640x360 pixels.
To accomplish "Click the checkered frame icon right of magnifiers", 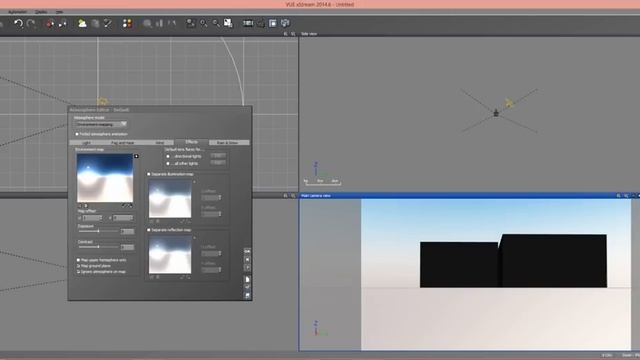I will click(x=228, y=24).
